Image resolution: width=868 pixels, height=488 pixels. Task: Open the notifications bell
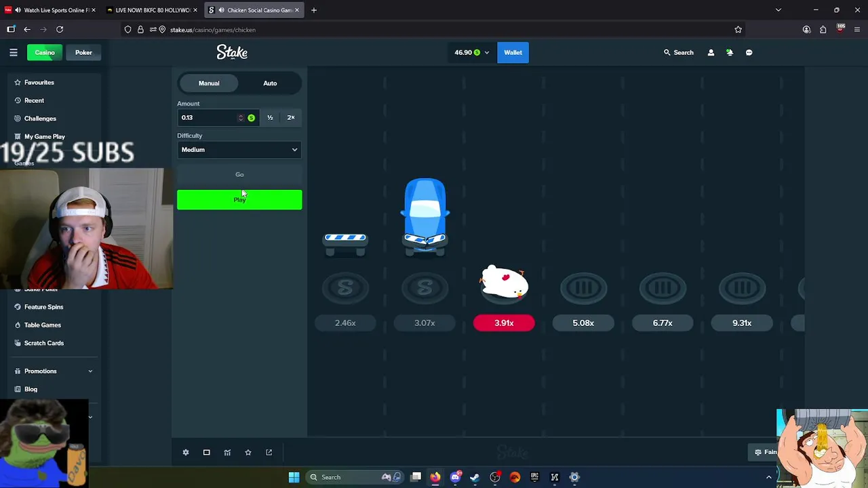pos(730,52)
